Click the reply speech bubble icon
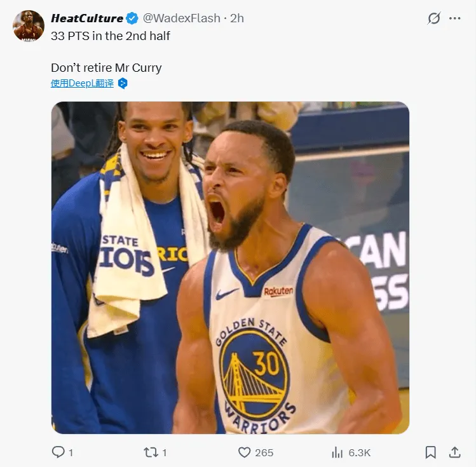 pos(58,452)
